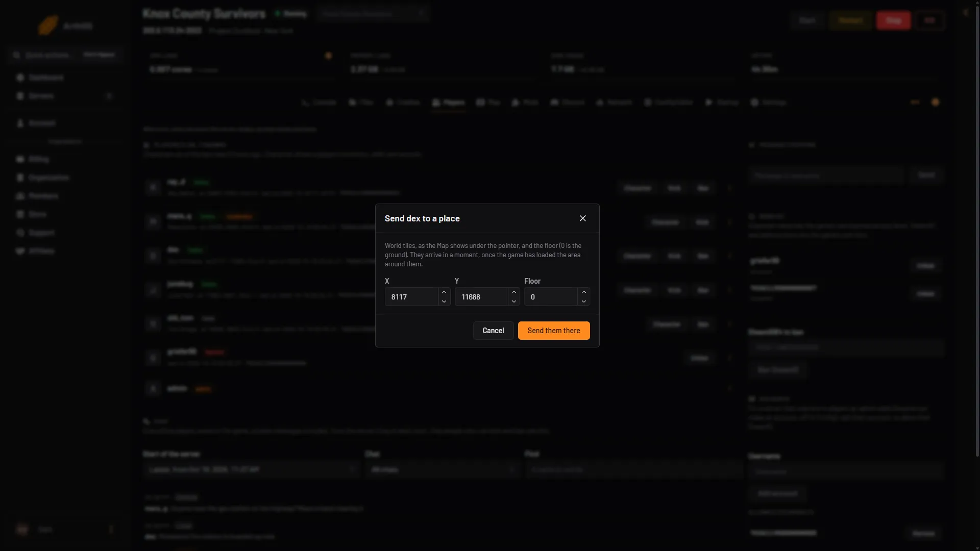Focus the Y field showing 11688
The width and height of the screenshot is (980, 551).
[481, 296]
